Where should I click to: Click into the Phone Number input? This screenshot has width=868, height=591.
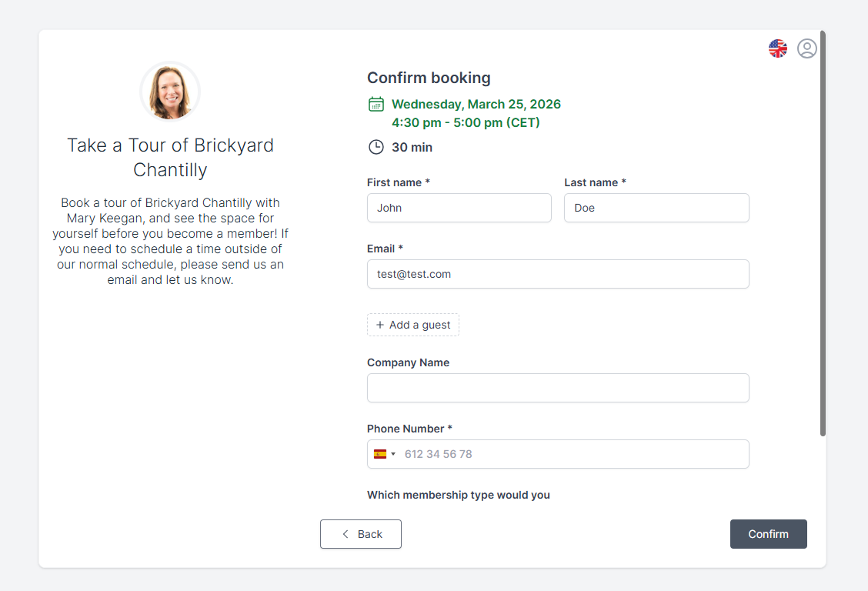click(573, 454)
